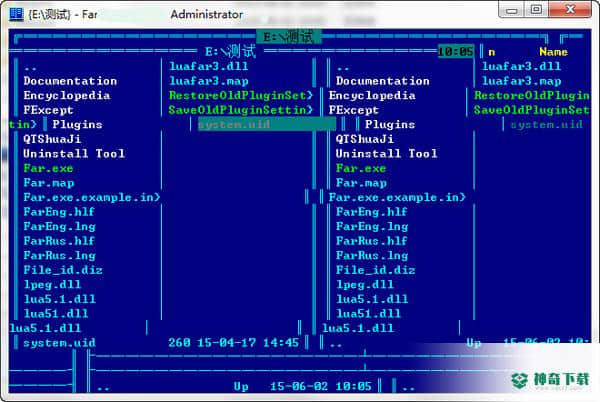Select FarEng.lng in the right panel
Viewport: 600px width, 402px height.
[372, 226]
